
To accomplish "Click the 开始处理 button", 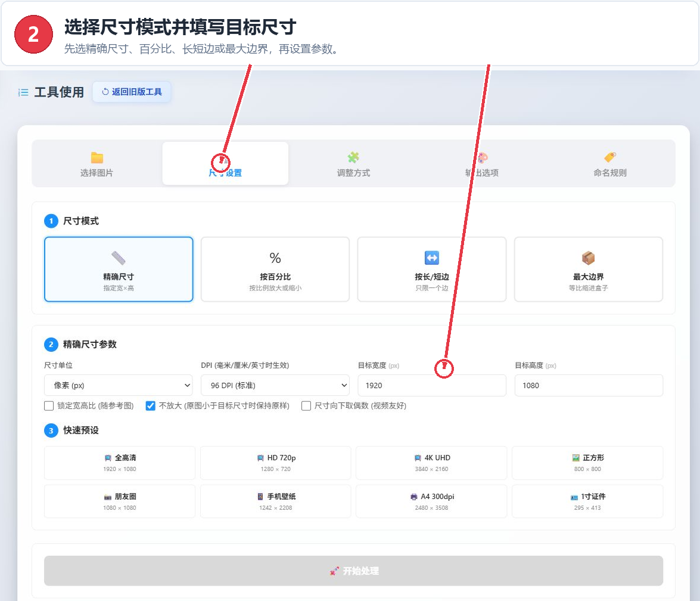I will 353,571.
